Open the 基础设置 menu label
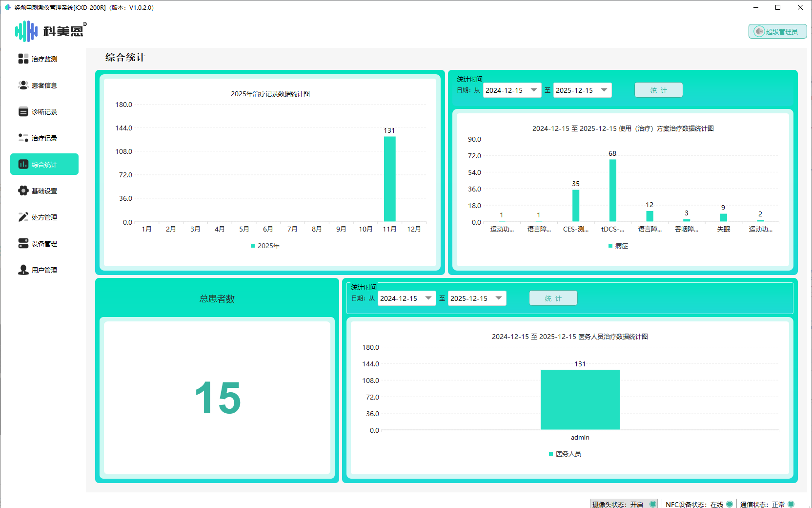The height and width of the screenshot is (508, 812). tap(44, 191)
